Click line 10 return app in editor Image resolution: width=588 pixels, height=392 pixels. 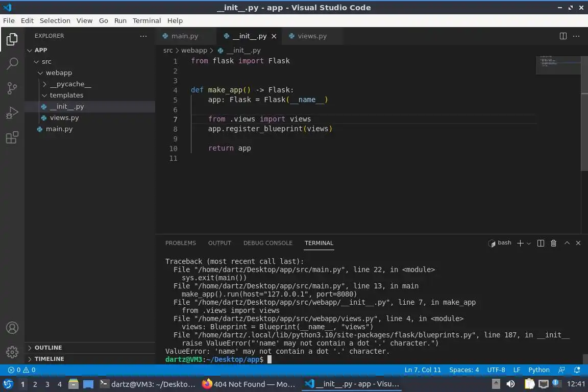pos(230,148)
